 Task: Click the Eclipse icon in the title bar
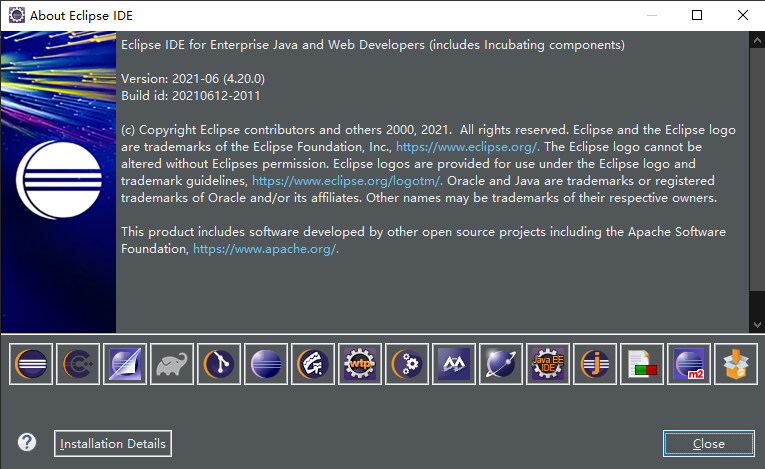tap(17, 15)
